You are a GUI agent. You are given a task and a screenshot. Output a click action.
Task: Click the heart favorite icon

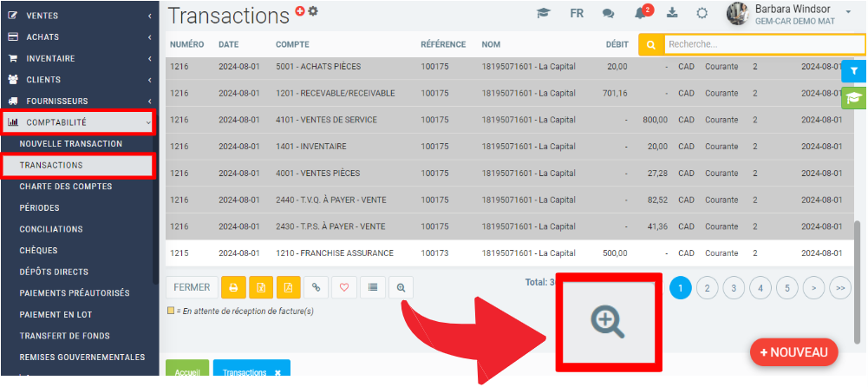pos(344,287)
